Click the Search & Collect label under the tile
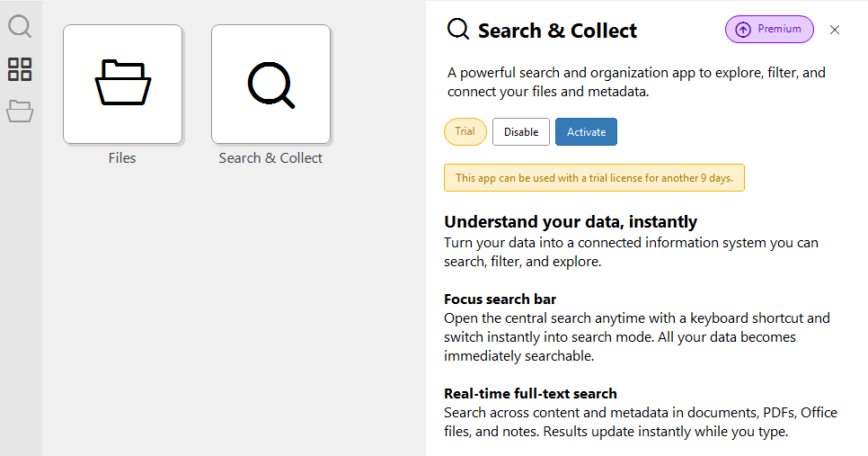 tap(270, 158)
